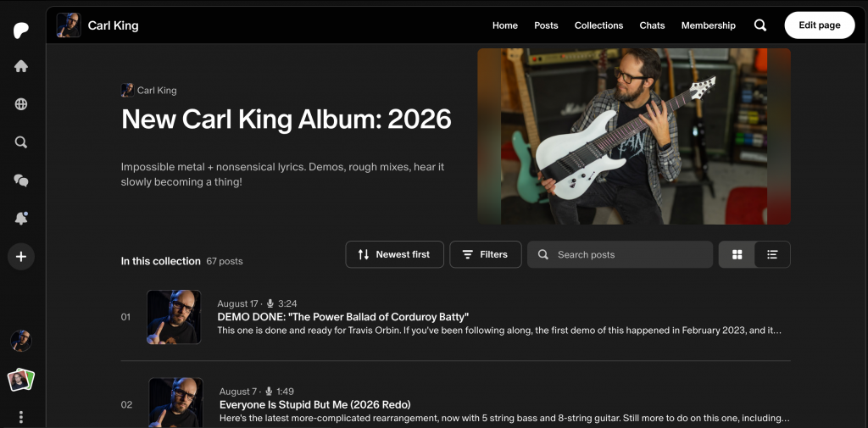Open the sidebar Home icon
This screenshot has width=868, height=428.
click(21, 66)
